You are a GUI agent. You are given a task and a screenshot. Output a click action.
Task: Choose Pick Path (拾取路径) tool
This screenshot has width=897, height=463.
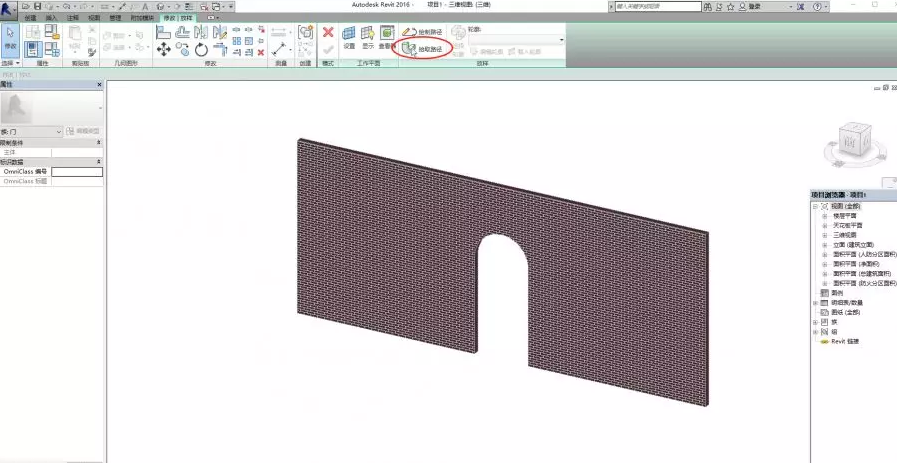click(x=422, y=49)
